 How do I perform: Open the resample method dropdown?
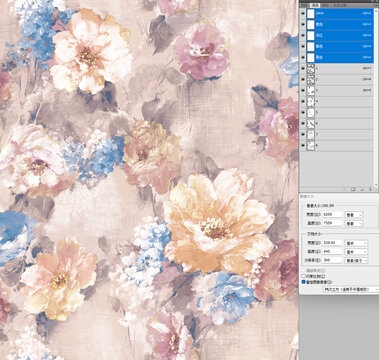click(352, 290)
